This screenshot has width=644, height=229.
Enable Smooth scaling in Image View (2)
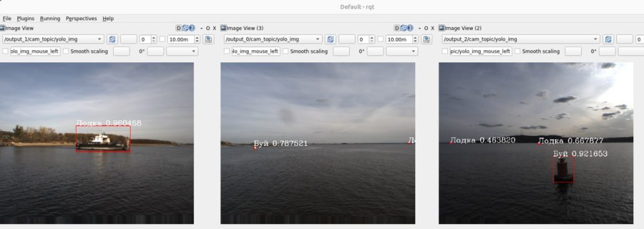tap(518, 52)
